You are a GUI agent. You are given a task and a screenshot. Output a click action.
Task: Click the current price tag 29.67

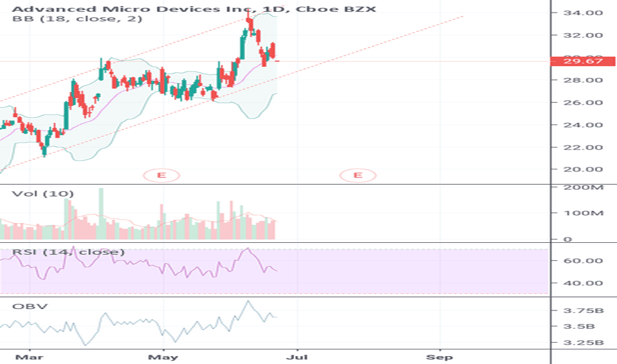pyautogui.click(x=583, y=61)
